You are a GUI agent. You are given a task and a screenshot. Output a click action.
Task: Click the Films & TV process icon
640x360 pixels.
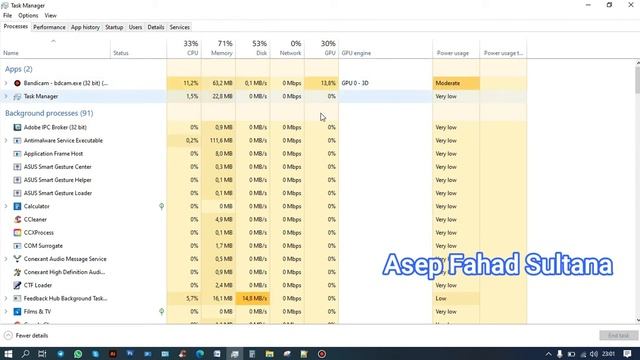(x=17, y=311)
